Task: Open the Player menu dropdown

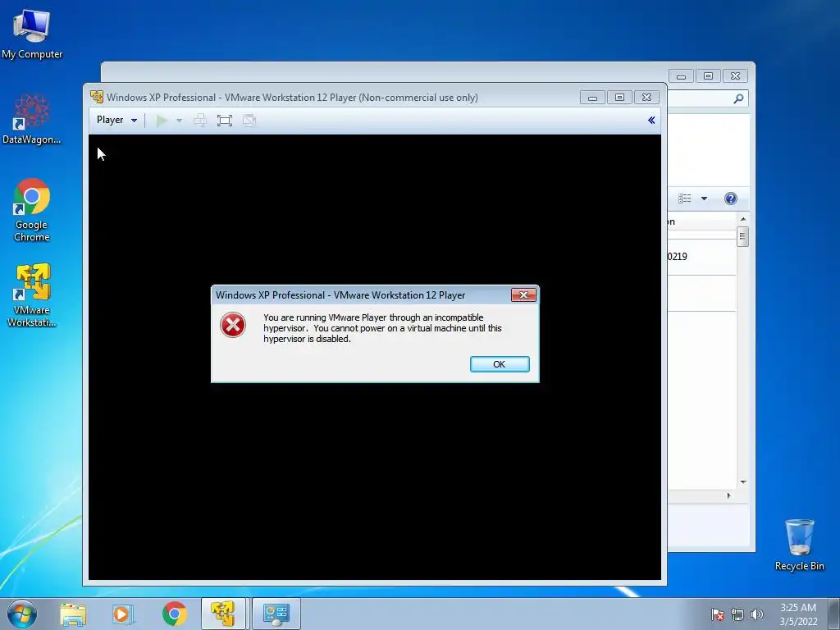Action: coord(116,120)
